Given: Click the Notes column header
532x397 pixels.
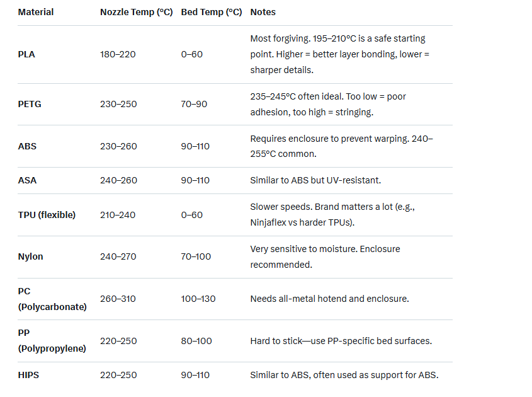Looking at the screenshot, I should (263, 12).
